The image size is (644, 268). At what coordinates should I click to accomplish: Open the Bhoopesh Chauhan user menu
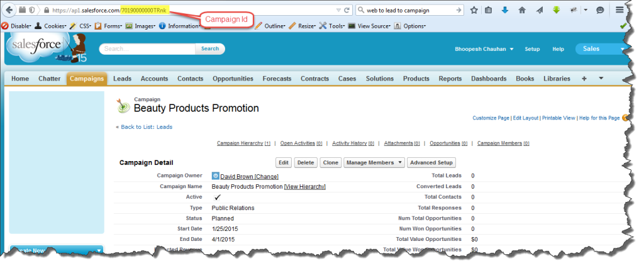coord(484,49)
